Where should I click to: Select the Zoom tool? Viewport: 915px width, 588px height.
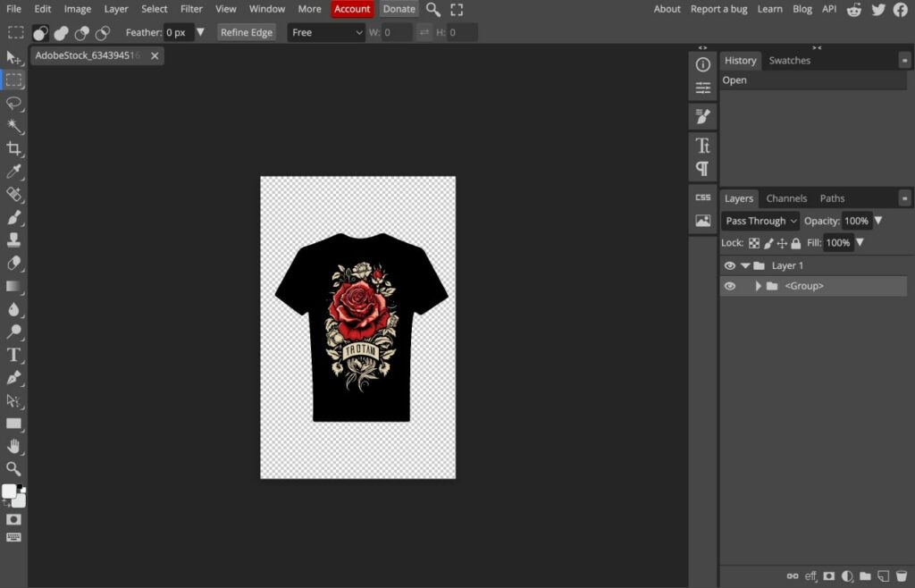[14, 468]
